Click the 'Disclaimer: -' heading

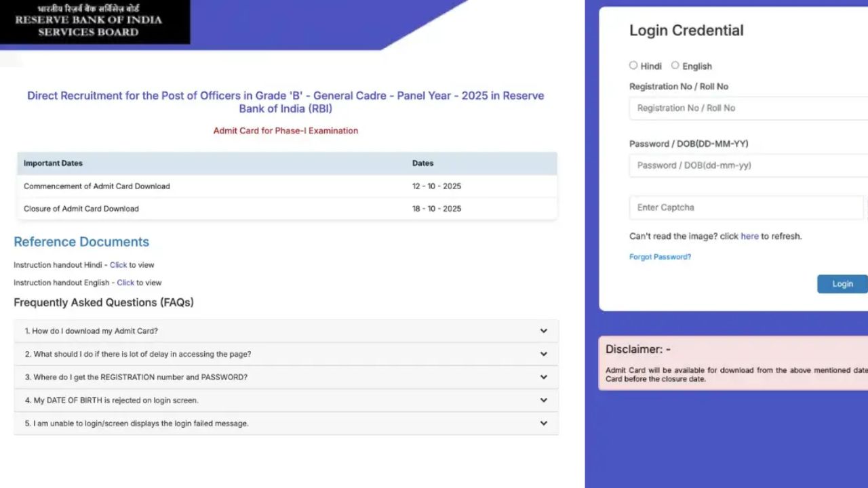point(638,350)
